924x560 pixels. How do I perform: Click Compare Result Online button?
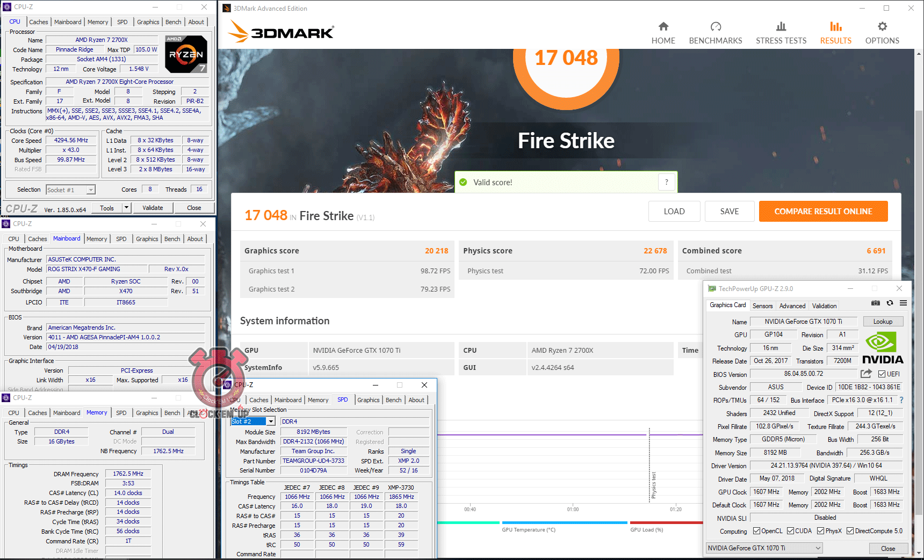(823, 212)
